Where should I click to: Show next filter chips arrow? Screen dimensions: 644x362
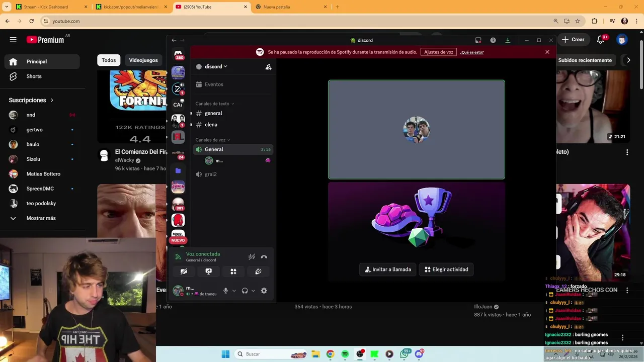pyautogui.click(x=628, y=60)
